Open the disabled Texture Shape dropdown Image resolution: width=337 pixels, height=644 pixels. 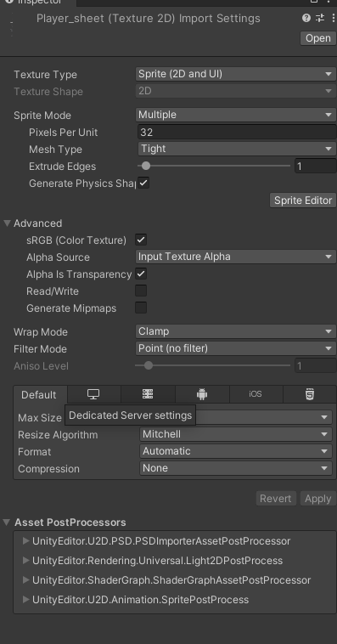(236, 91)
